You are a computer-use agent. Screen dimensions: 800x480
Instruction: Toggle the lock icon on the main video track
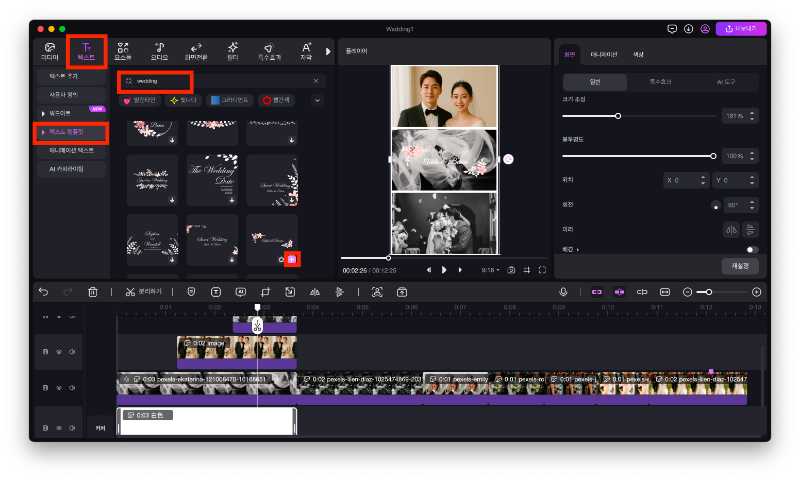coord(45,386)
